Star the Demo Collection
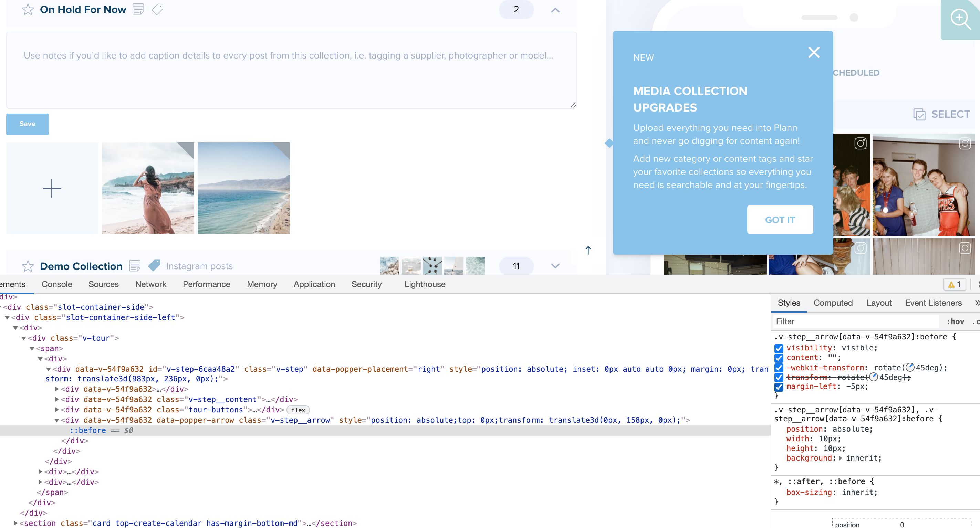The width and height of the screenshot is (980, 528). pyautogui.click(x=28, y=266)
